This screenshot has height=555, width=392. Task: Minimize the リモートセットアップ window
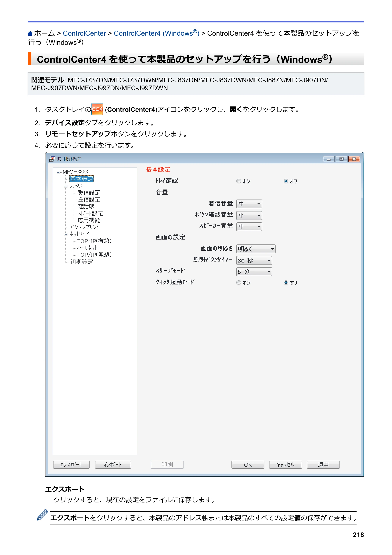(329, 159)
